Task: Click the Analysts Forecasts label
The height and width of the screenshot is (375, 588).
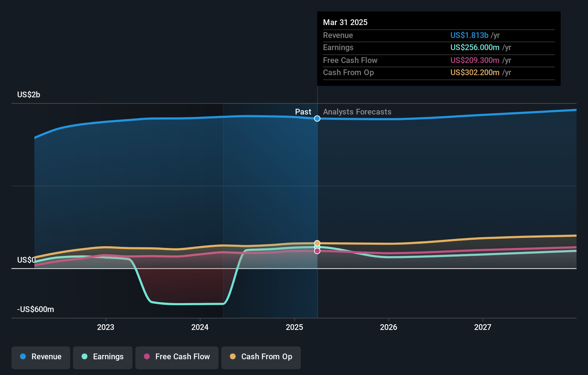Action: tap(357, 112)
